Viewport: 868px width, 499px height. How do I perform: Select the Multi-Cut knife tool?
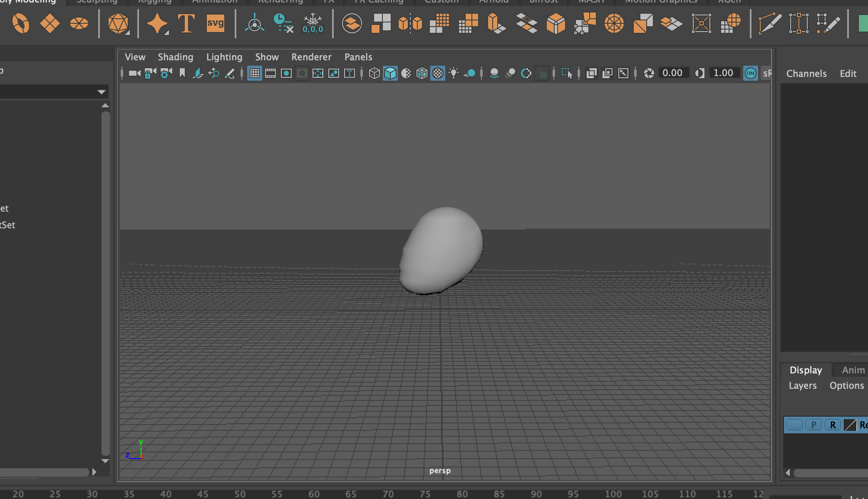pos(769,23)
